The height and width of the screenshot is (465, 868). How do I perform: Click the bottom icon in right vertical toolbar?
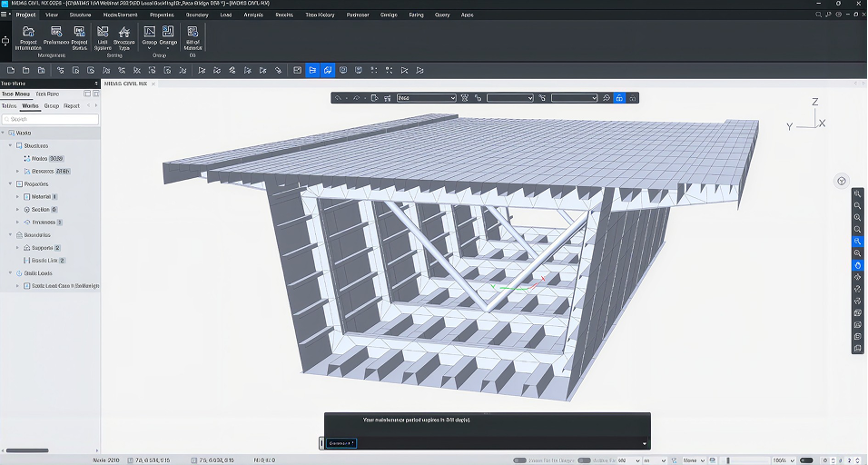[x=857, y=348]
